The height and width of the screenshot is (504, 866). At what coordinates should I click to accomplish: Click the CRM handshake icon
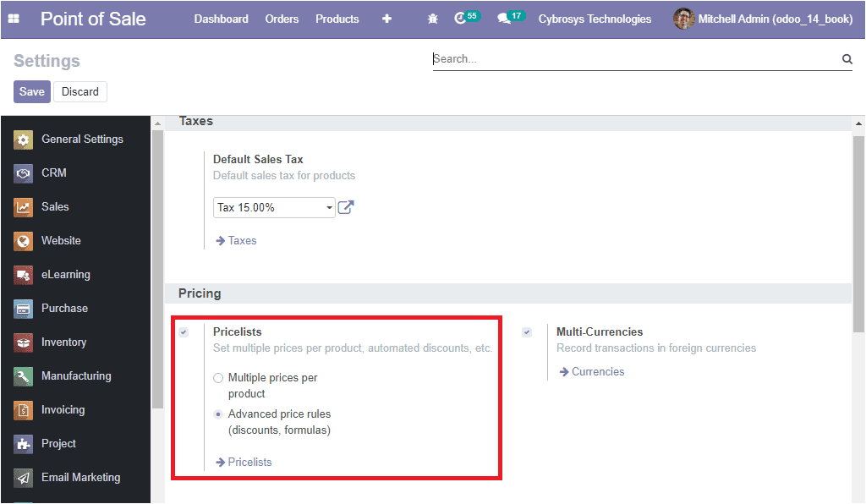click(23, 173)
